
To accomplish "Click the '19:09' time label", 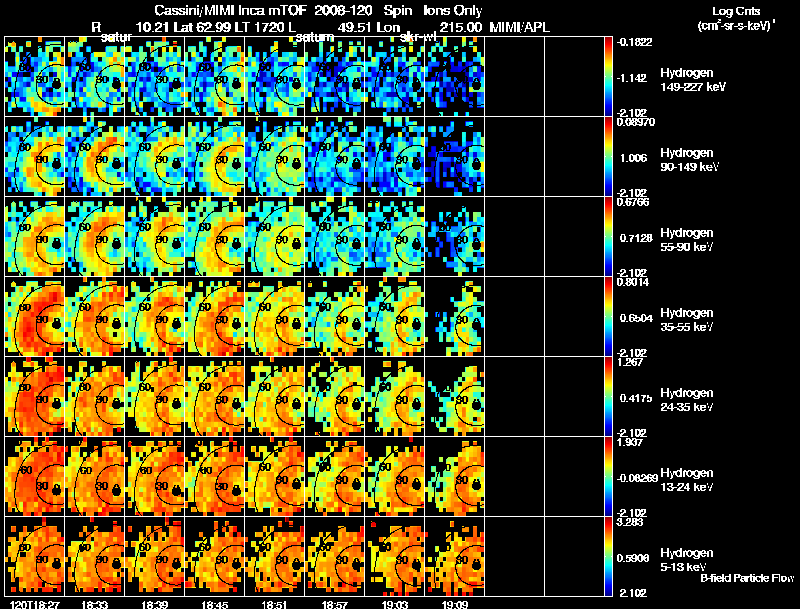I will [x=455, y=605].
